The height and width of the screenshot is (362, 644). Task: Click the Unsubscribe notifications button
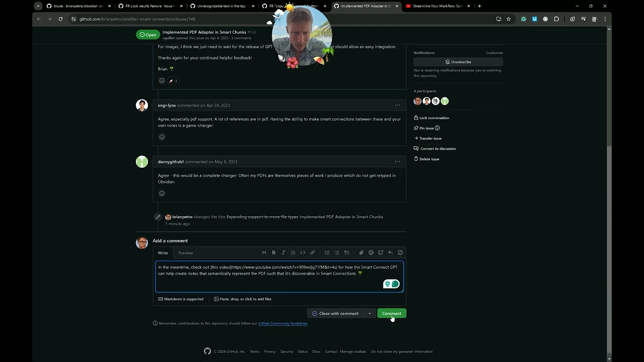coord(458,62)
